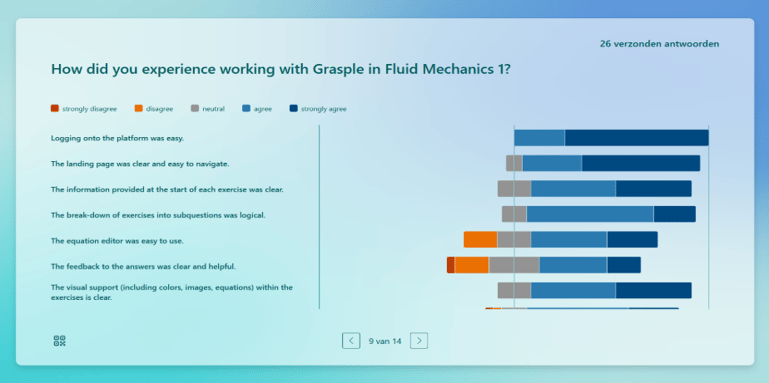Select 'The equation editor was easy to use' label

(117, 241)
